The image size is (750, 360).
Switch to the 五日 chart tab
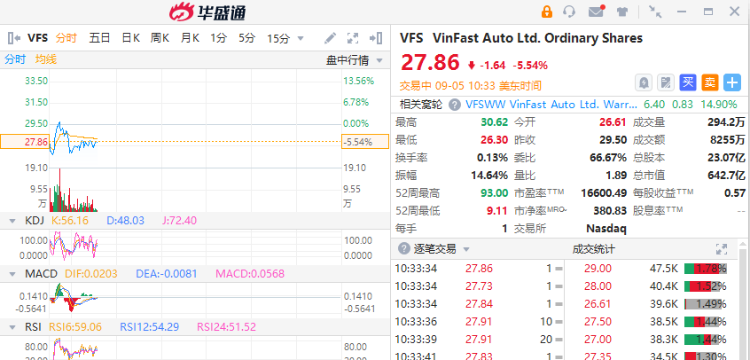(99, 38)
